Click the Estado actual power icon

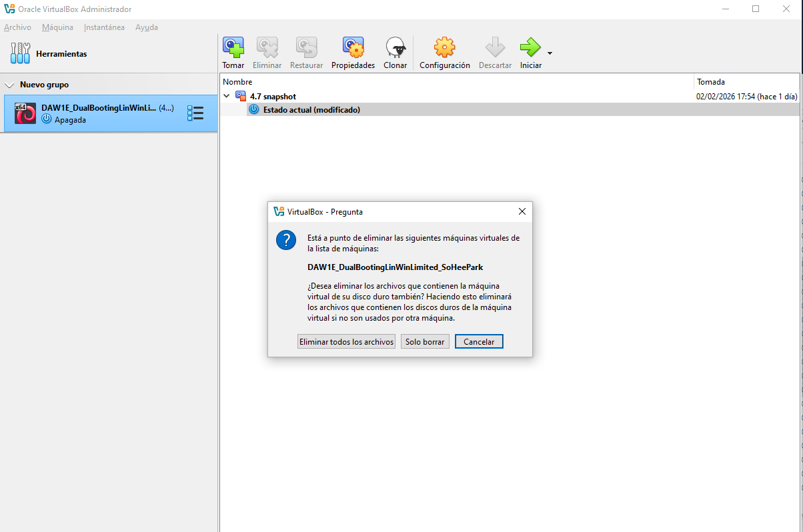(x=253, y=109)
